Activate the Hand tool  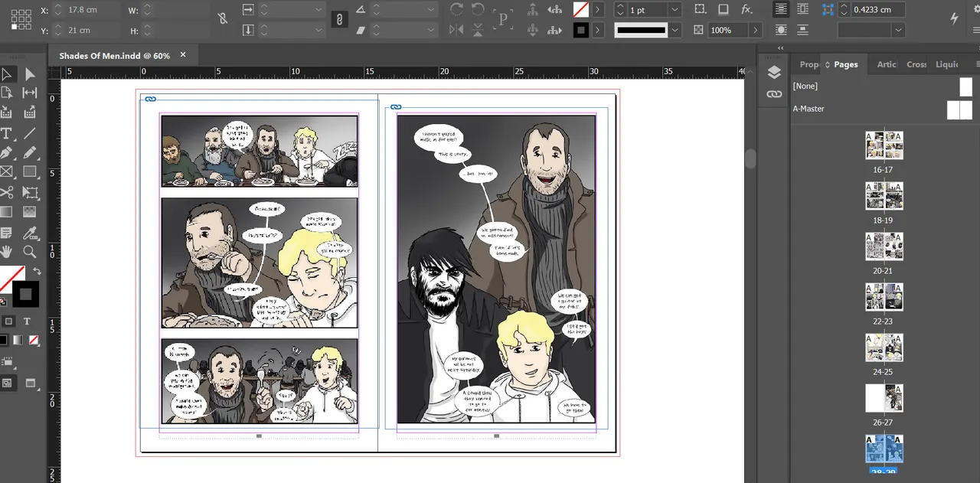coord(7,252)
